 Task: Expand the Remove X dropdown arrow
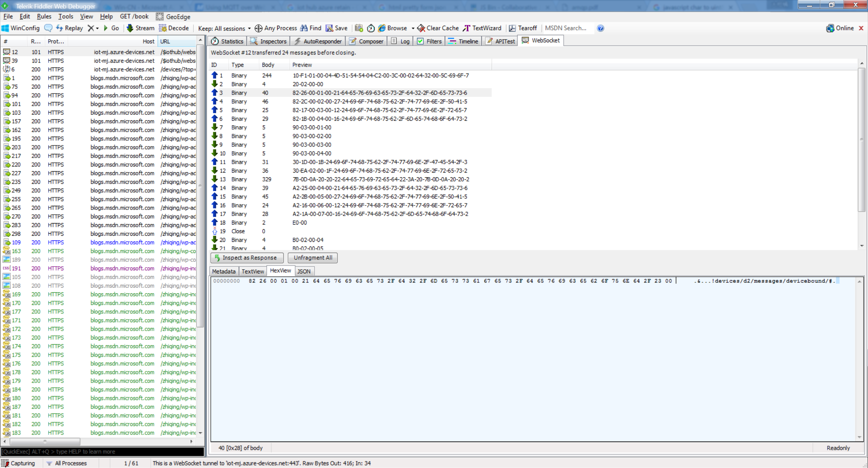pyautogui.click(x=97, y=28)
